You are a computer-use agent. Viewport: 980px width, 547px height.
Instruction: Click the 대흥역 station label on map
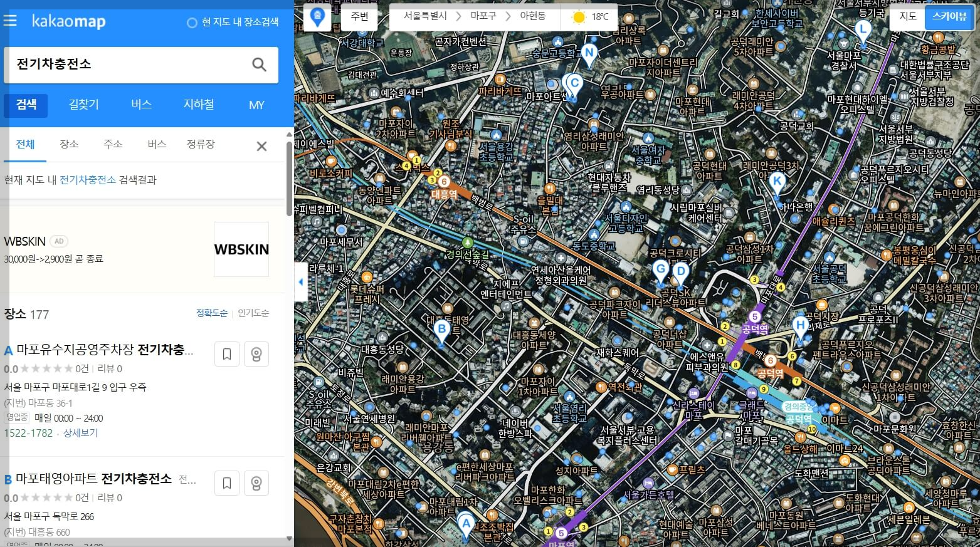click(x=445, y=195)
